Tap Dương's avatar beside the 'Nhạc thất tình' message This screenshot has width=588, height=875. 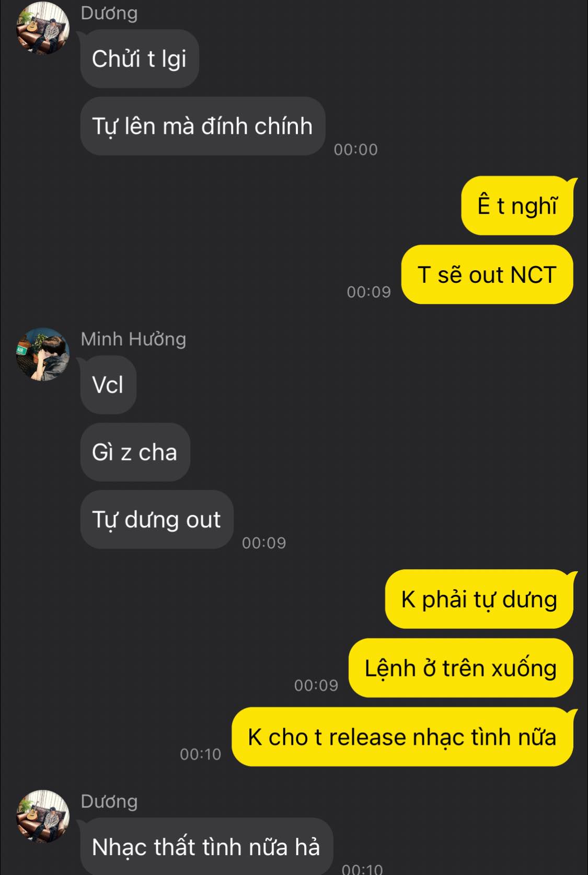click(x=42, y=816)
